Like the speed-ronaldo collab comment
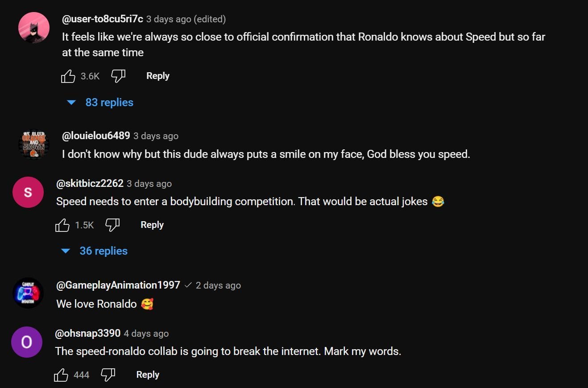 pyautogui.click(x=61, y=375)
